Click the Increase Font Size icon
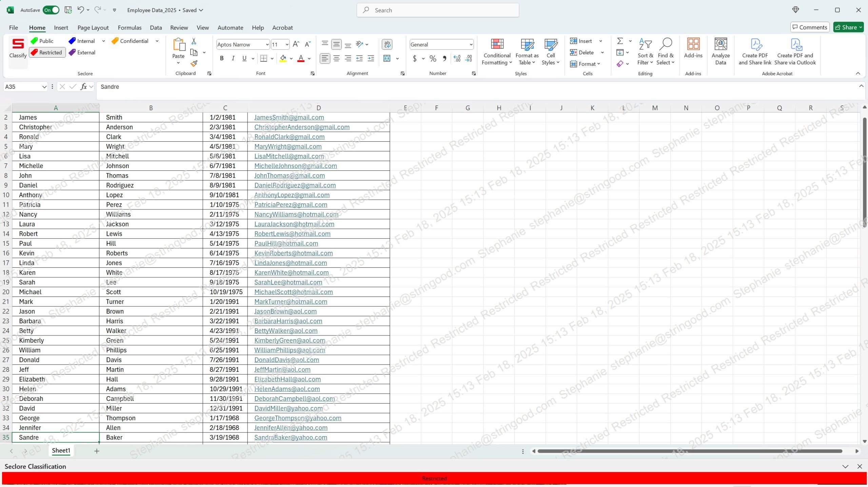Viewport: 868px width, 487px height. pyautogui.click(x=296, y=44)
